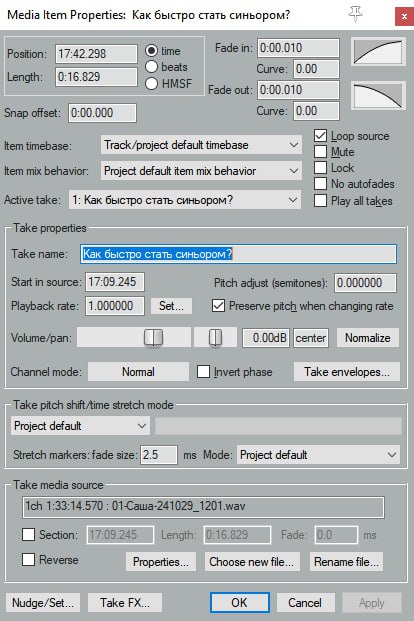The width and height of the screenshot is (414, 621).
Task: Click the take volume slider handle
Action: click(153, 337)
